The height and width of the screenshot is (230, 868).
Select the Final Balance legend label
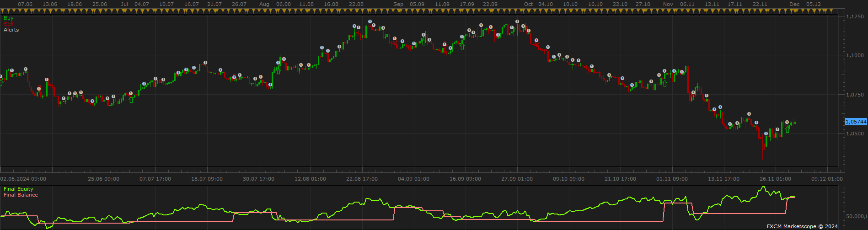coord(21,195)
